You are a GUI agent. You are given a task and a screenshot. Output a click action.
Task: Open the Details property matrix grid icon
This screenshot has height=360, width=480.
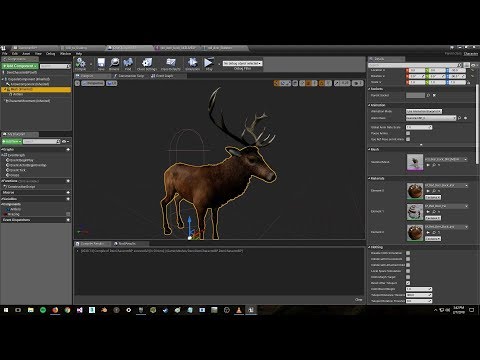click(x=467, y=65)
